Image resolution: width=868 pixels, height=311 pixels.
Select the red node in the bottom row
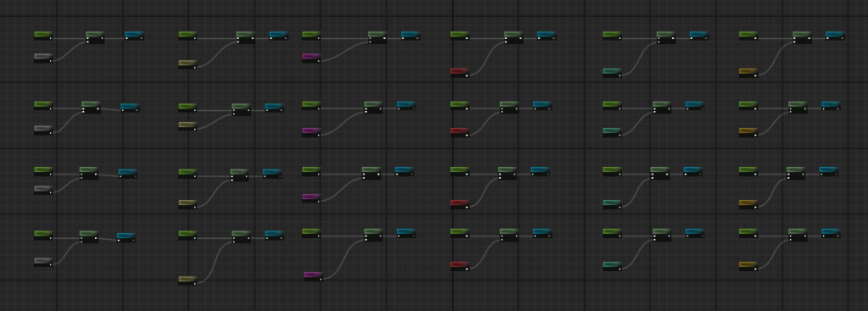(459, 267)
